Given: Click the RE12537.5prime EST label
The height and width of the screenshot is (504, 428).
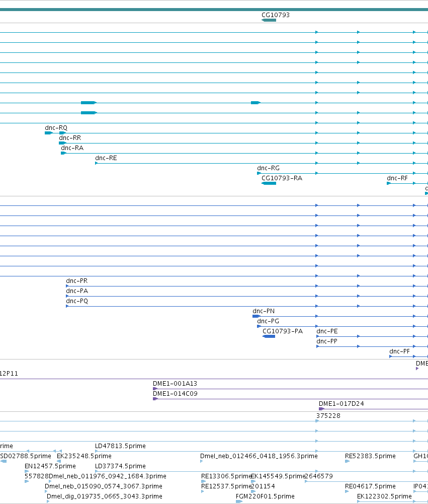Looking at the screenshot, I should (226, 486).
